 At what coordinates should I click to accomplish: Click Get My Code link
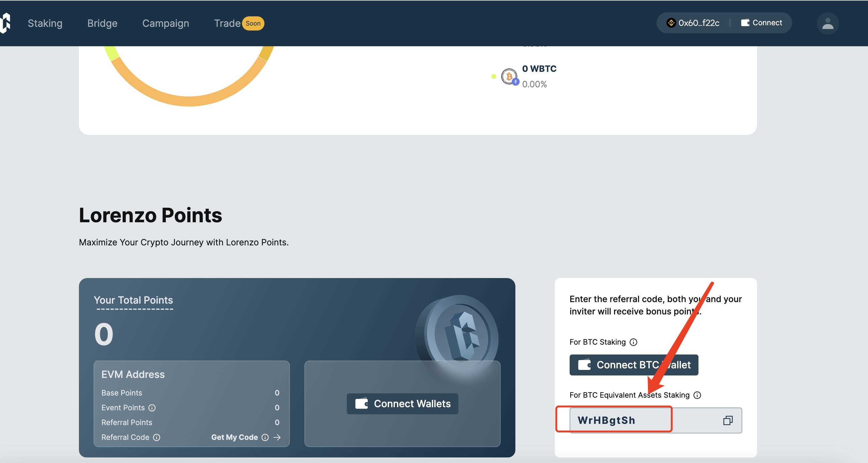click(234, 437)
